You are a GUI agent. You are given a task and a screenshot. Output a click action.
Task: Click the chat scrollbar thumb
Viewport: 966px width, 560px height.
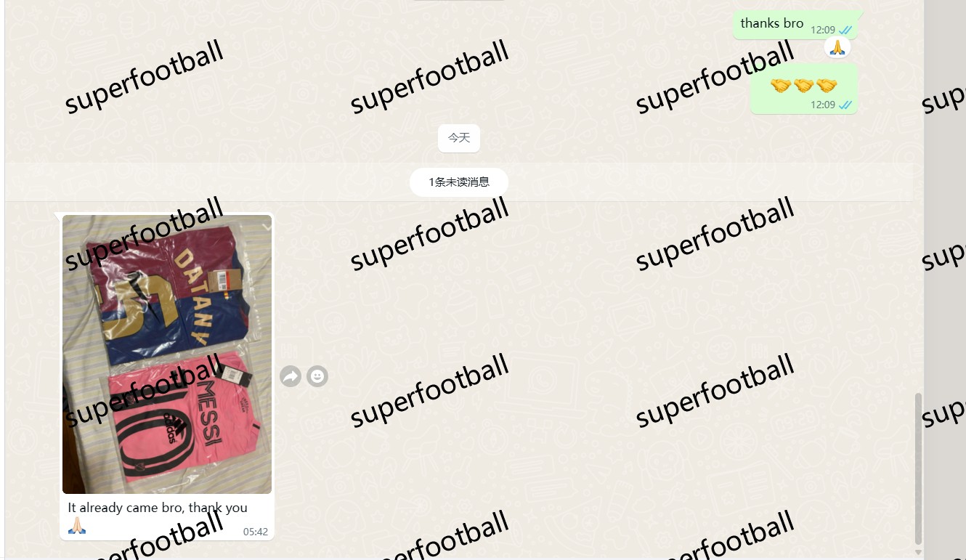(x=918, y=468)
